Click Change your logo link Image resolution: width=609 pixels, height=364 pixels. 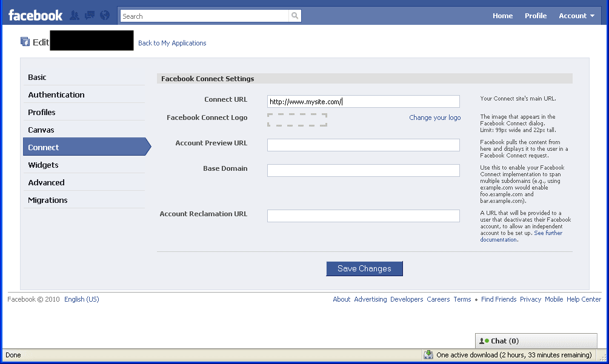pyautogui.click(x=434, y=117)
